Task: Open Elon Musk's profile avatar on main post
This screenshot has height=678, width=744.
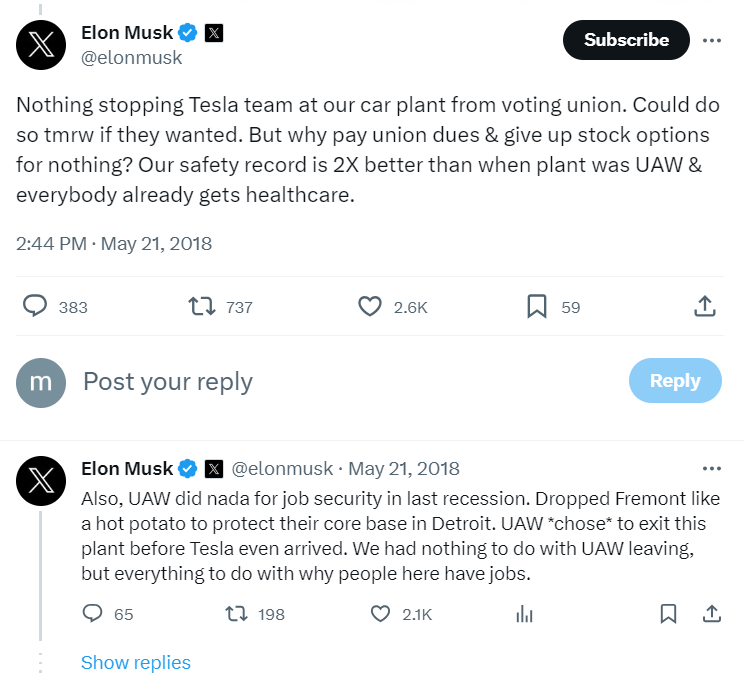Action: (x=41, y=45)
